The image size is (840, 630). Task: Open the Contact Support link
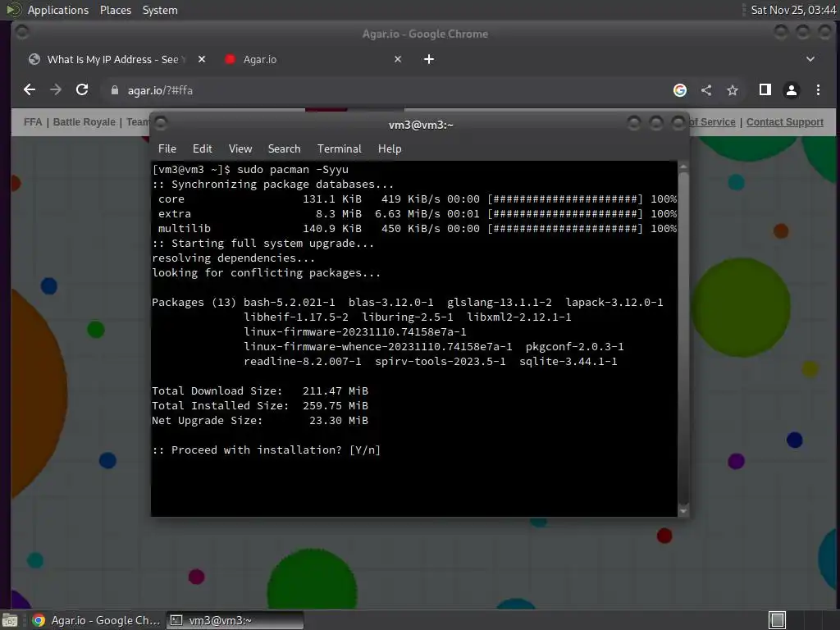tap(785, 122)
